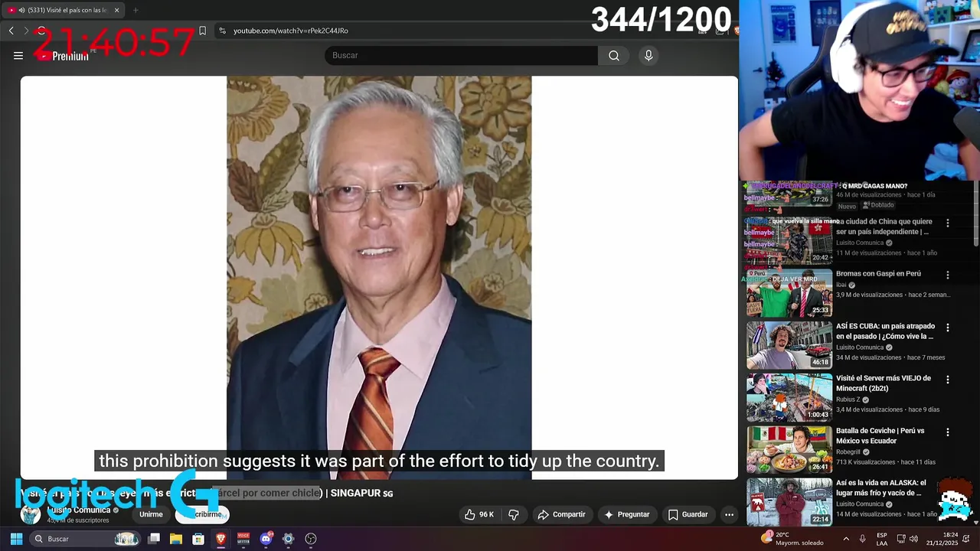Open title 'Batalla de Ceviche | Perú vs'

click(880, 431)
